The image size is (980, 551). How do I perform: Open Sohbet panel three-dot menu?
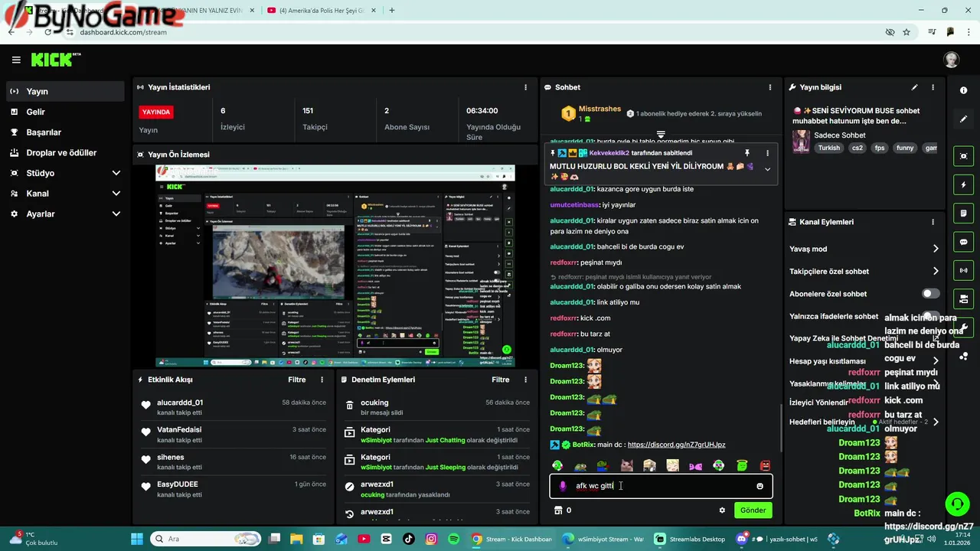click(x=769, y=87)
